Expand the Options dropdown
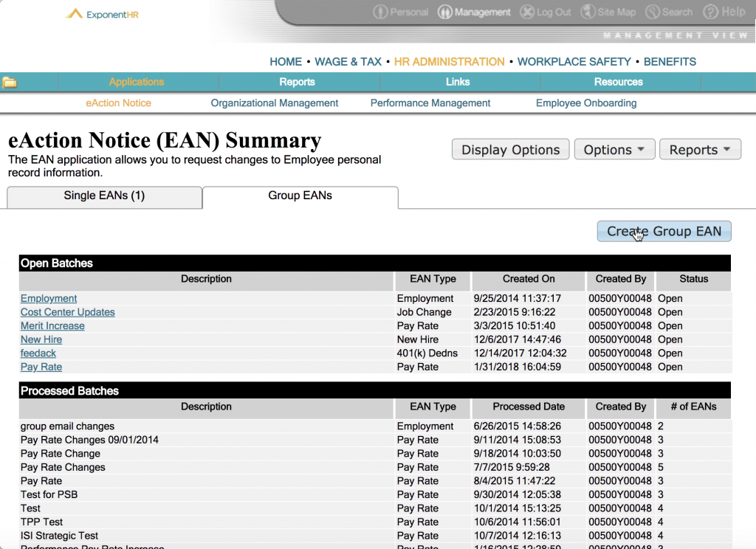This screenshot has width=756, height=549. pos(614,150)
